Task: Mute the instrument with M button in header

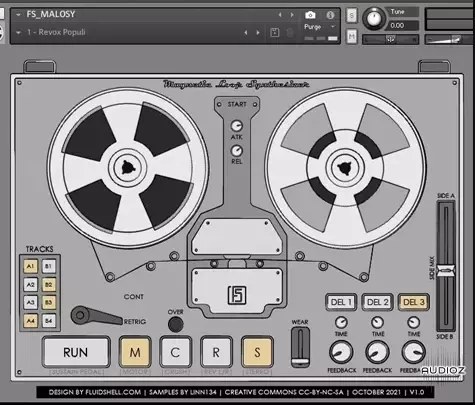Action: (352, 36)
